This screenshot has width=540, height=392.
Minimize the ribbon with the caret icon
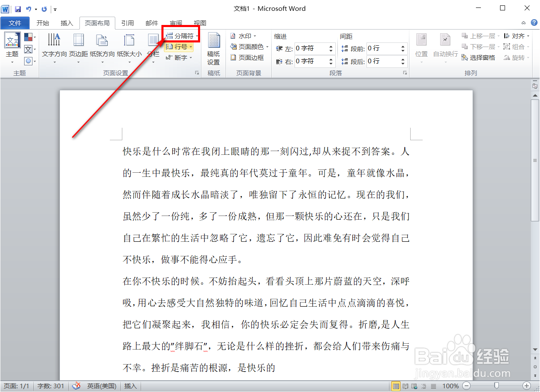coord(523,23)
